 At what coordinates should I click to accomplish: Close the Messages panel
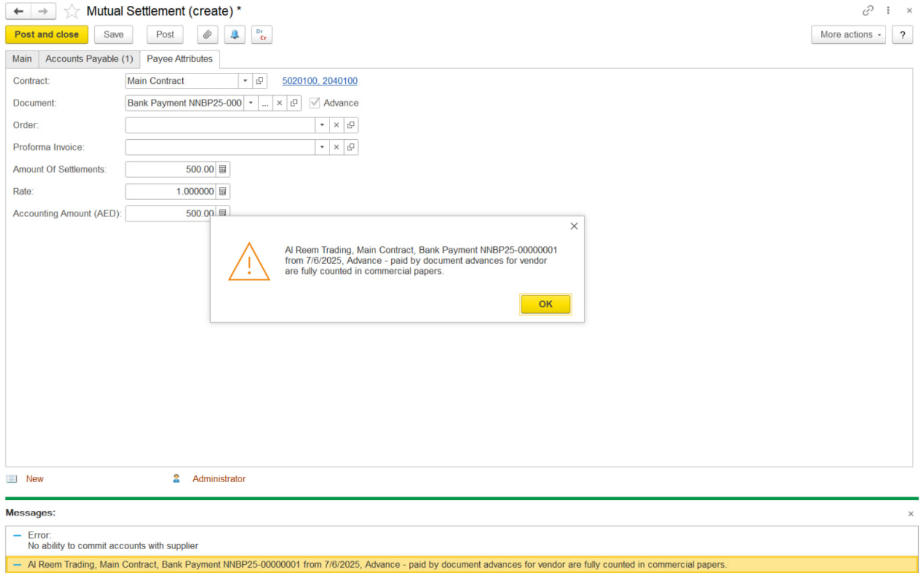911,514
